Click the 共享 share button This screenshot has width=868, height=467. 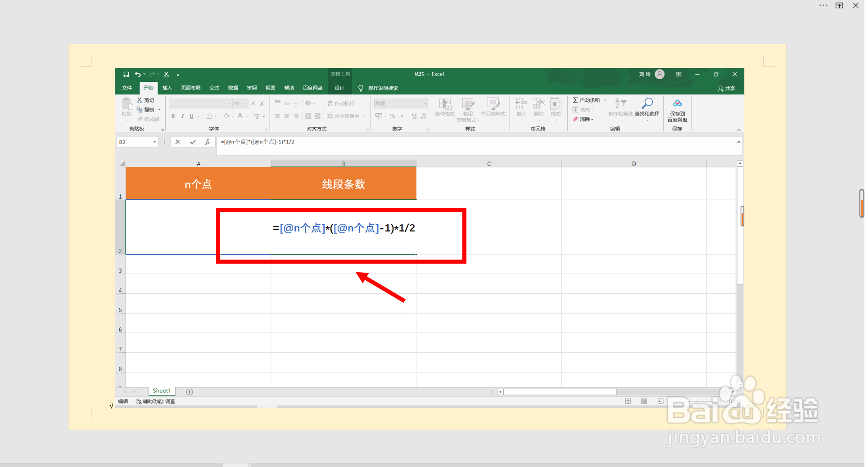coord(727,89)
